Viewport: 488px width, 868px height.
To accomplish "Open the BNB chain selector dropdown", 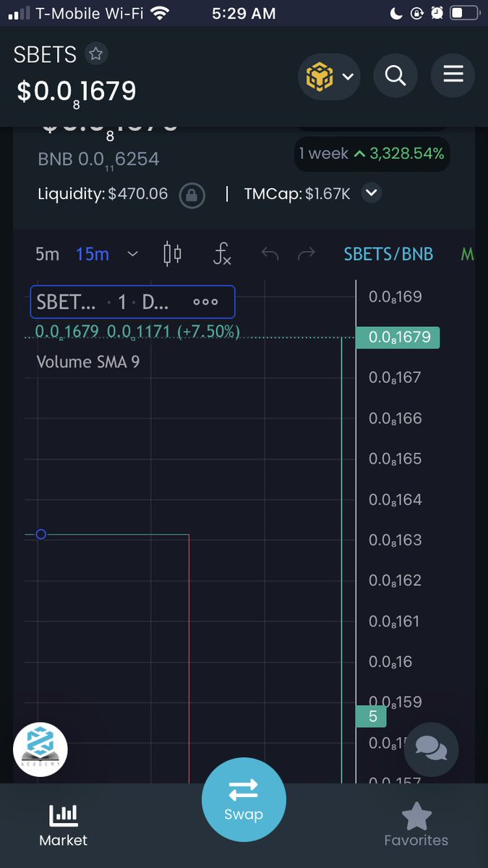I will (329, 75).
